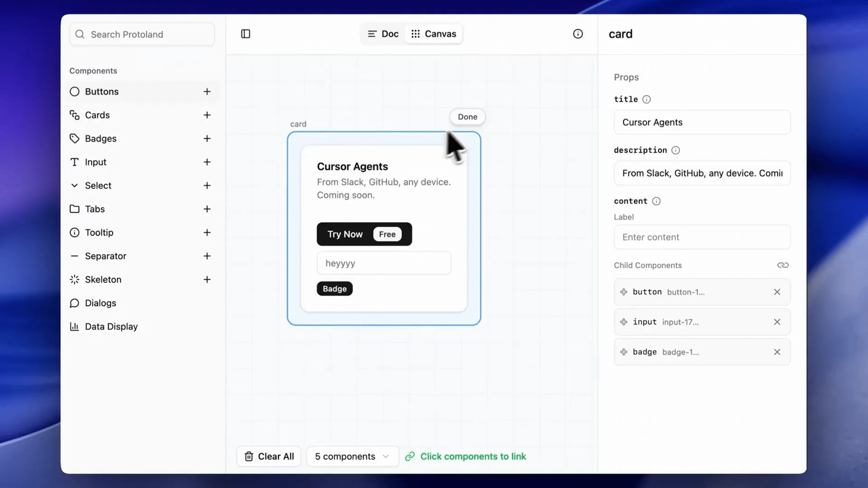Remove the badge child component
Screen dimensions: 868x488
[x=777, y=352]
